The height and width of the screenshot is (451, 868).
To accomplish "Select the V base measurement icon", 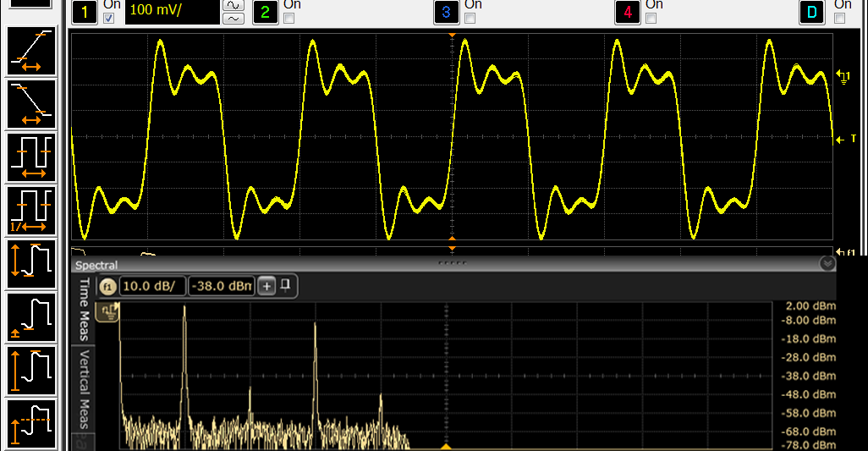I will 31,316.
